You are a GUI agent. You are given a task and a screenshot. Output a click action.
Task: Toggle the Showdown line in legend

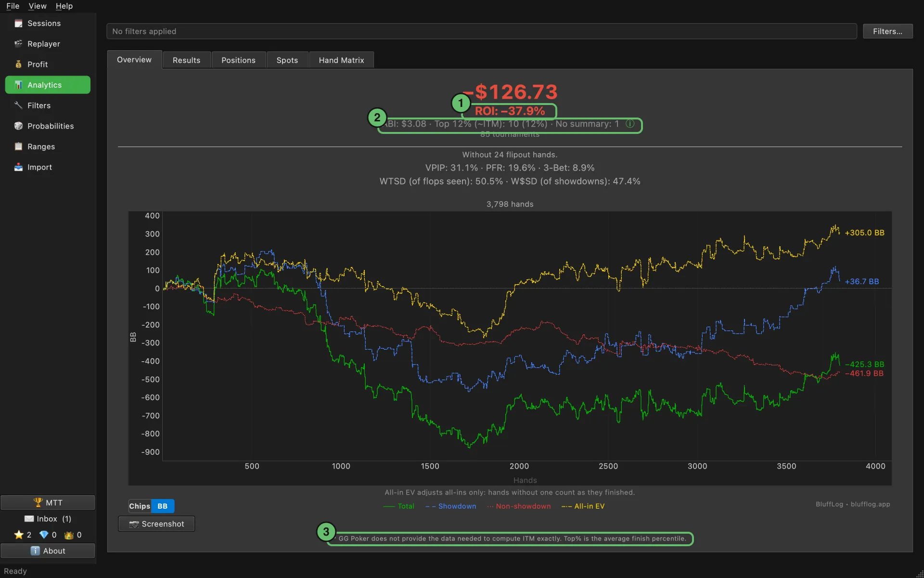click(450, 506)
